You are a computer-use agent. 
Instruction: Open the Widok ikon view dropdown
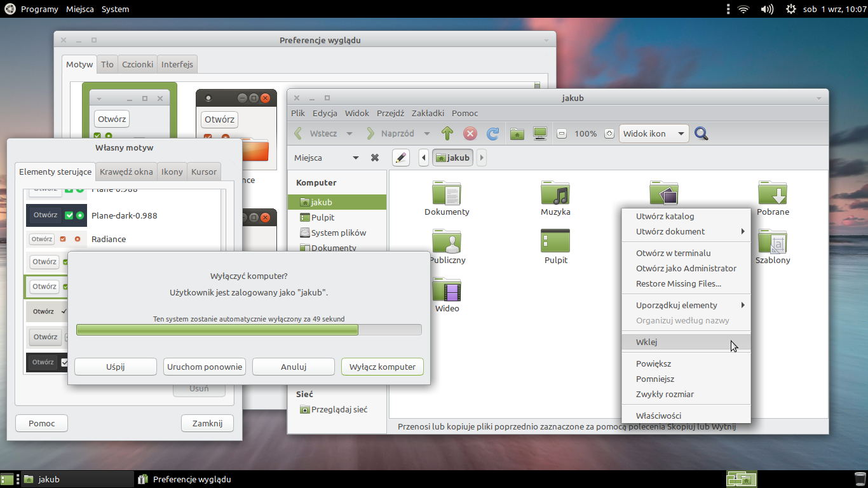(x=654, y=133)
